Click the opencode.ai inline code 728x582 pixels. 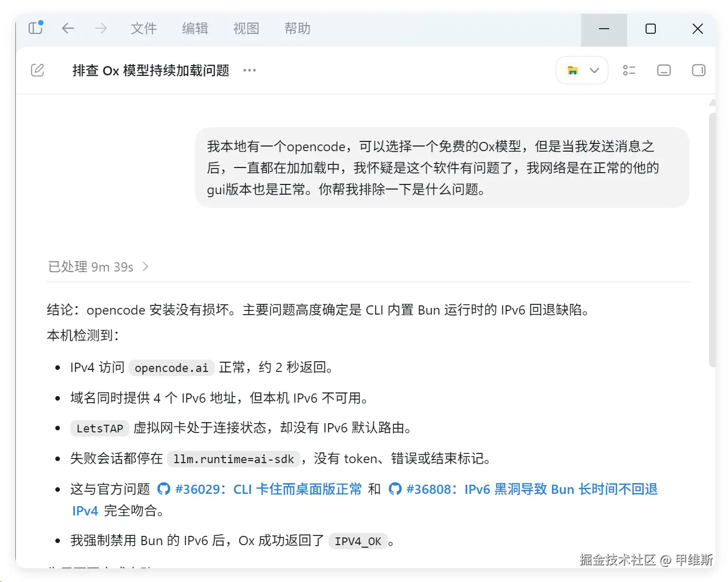pos(172,368)
